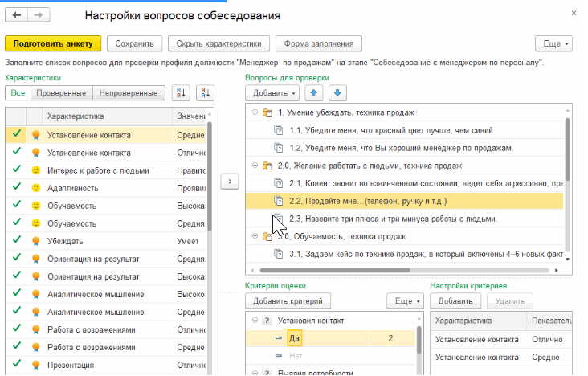Image resolution: width=588 pixels, height=376 pixels.
Task: Open Форма заполнения
Action: (x=319, y=43)
